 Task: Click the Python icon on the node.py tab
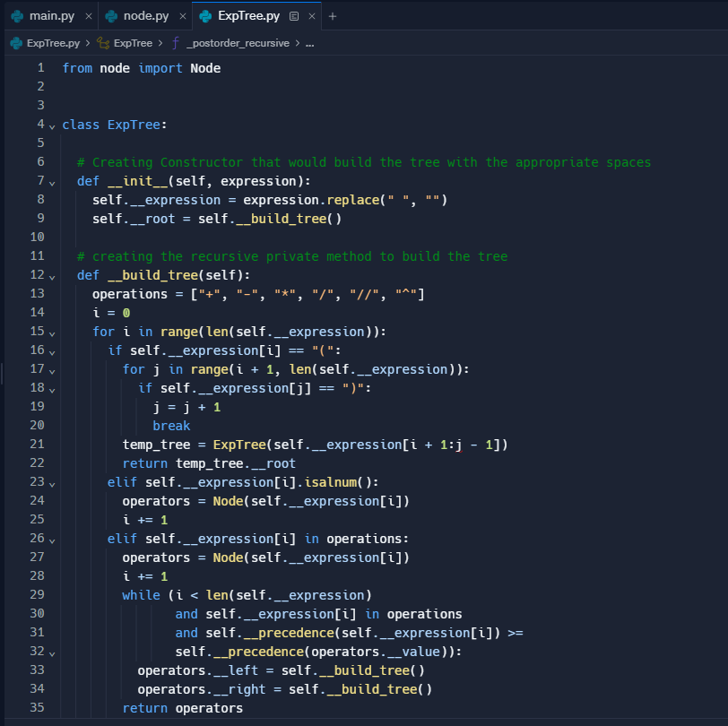109,15
